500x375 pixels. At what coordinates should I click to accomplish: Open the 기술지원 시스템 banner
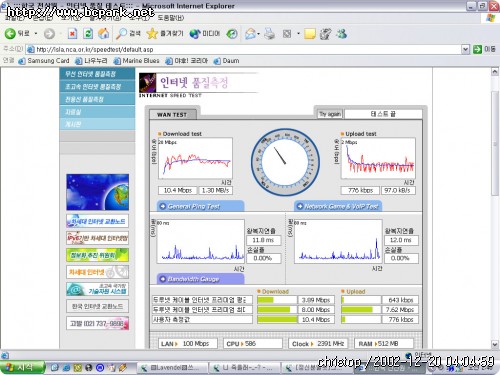97,289
